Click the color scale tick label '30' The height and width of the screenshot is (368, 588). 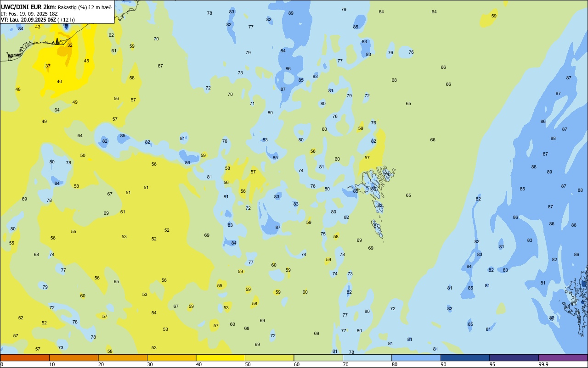[x=150, y=364]
